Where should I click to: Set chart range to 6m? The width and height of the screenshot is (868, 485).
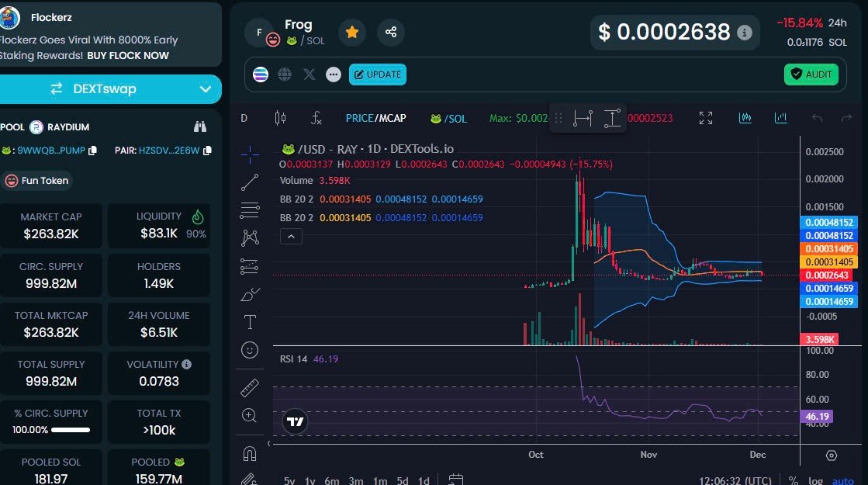coord(331,480)
